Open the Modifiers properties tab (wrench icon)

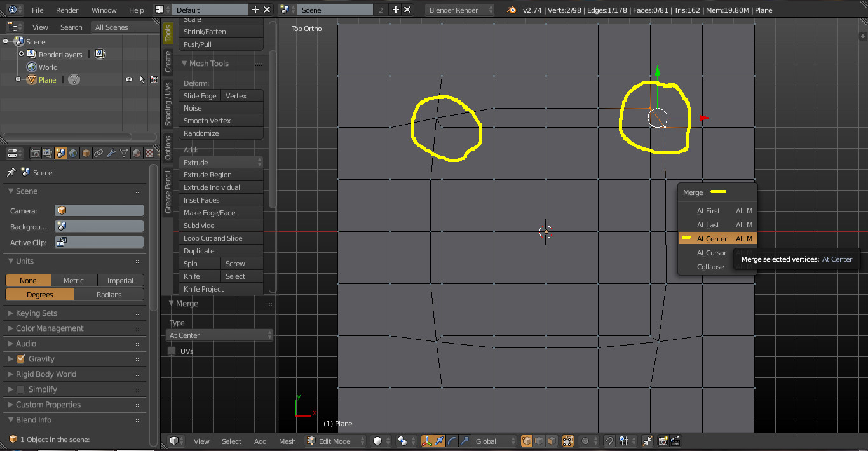pyautogui.click(x=111, y=153)
